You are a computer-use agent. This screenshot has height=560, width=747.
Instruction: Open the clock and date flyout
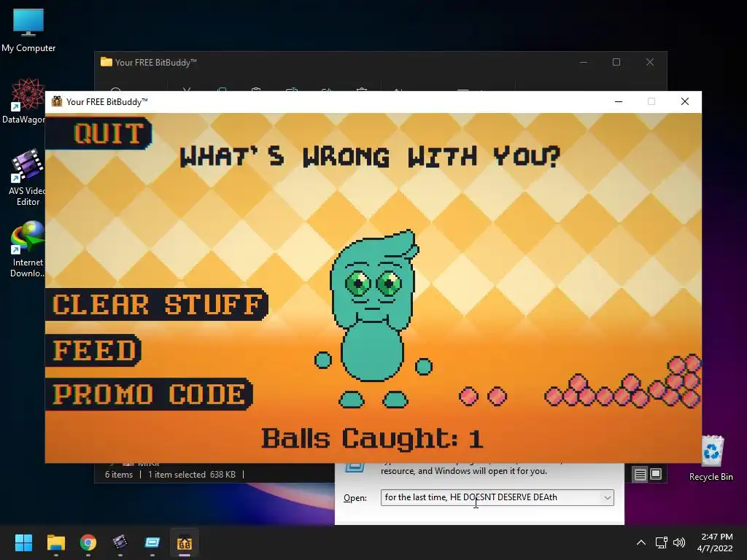pos(715,542)
